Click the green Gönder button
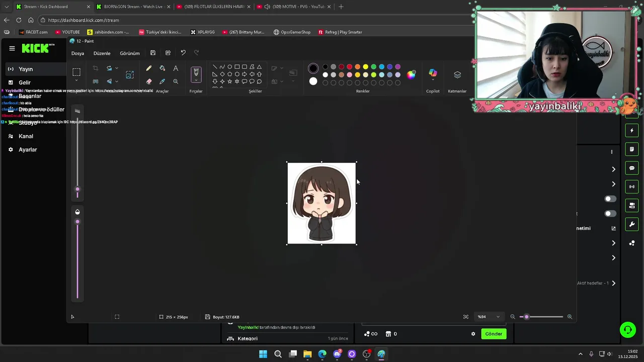644x362 pixels. pyautogui.click(x=494, y=334)
